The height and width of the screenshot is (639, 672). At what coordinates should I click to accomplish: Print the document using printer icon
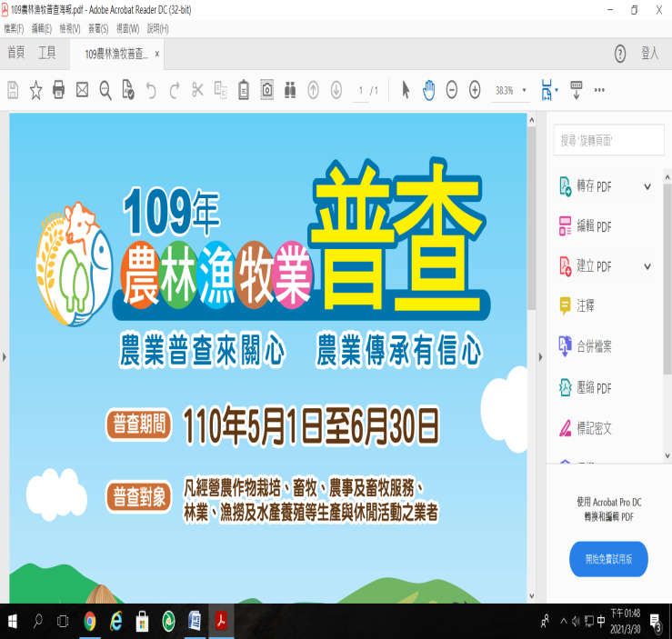tap(59, 90)
